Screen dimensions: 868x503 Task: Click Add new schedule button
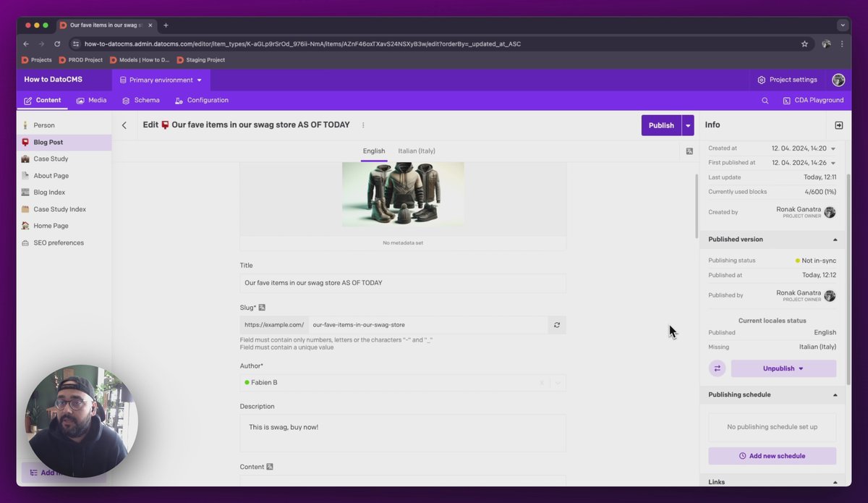[x=772, y=456]
